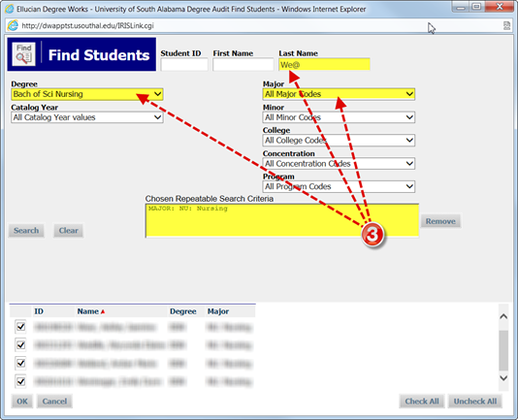The width and height of the screenshot is (518, 420).
Task: Click the Find Students magnifier icon
Action: (24, 54)
